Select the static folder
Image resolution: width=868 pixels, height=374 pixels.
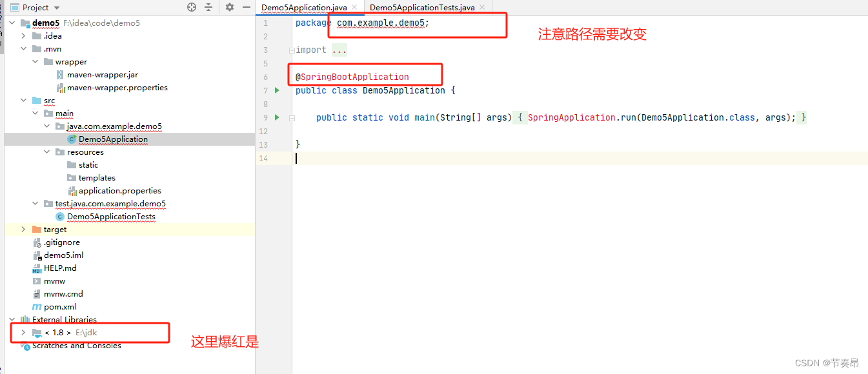click(x=88, y=165)
